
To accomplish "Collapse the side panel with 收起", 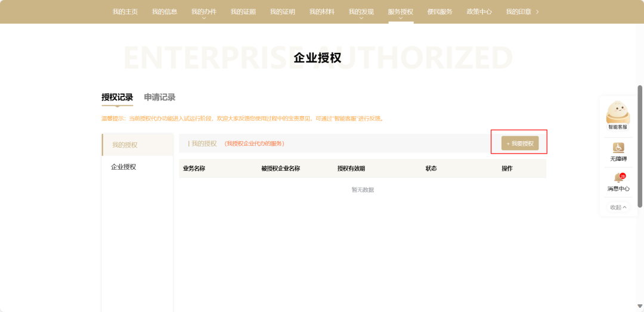I will click(x=618, y=207).
